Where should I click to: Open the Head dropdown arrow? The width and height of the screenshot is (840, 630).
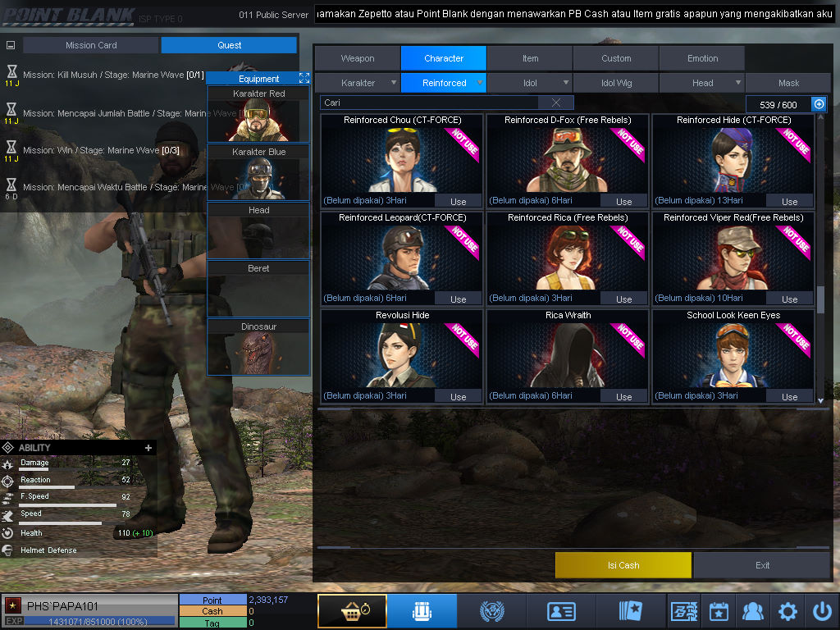pyautogui.click(x=738, y=83)
